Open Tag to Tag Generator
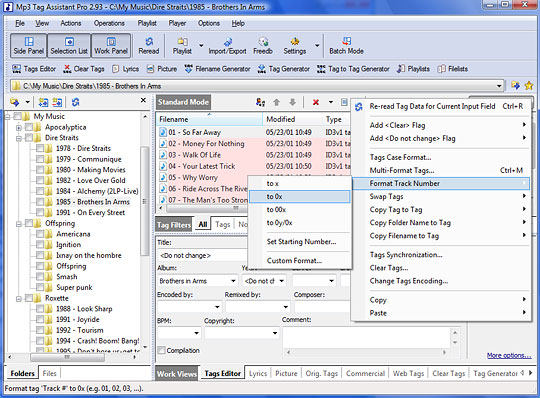The height and width of the screenshot is (398, 540). [x=353, y=69]
